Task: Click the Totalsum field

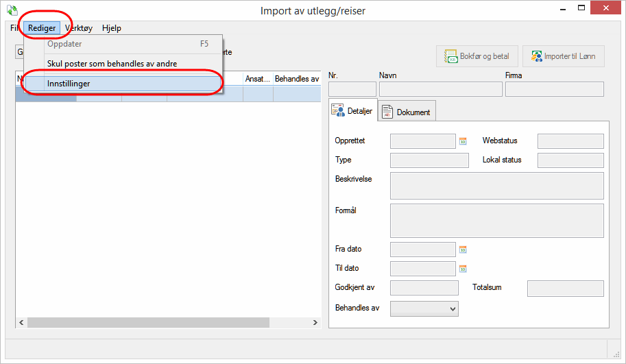Action: (565, 289)
